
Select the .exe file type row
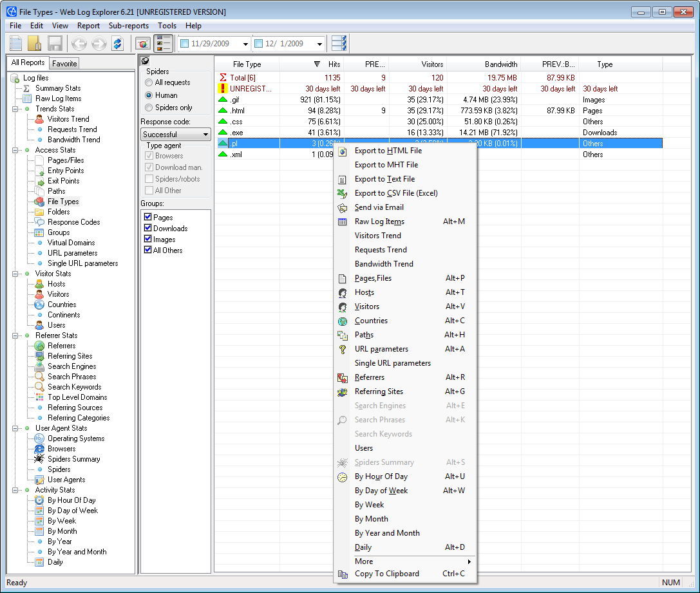click(439, 133)
